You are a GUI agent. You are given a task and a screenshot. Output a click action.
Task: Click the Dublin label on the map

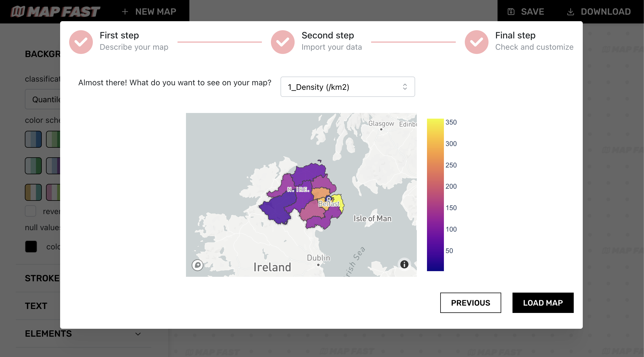point(319,258)
